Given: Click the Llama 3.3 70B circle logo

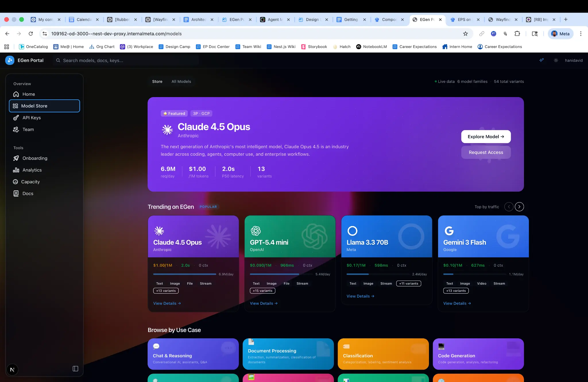Looking at the screenshot, I should (x=352, y=231).
